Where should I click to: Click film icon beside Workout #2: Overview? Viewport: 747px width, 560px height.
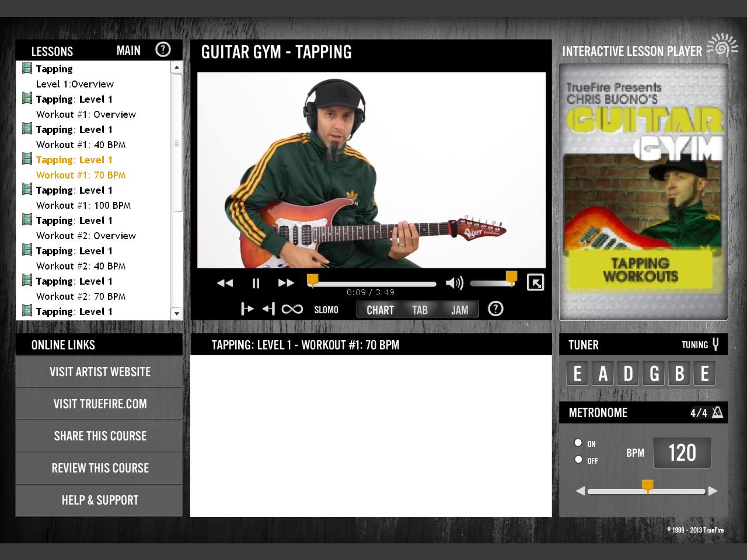click(x=27, y=219)
